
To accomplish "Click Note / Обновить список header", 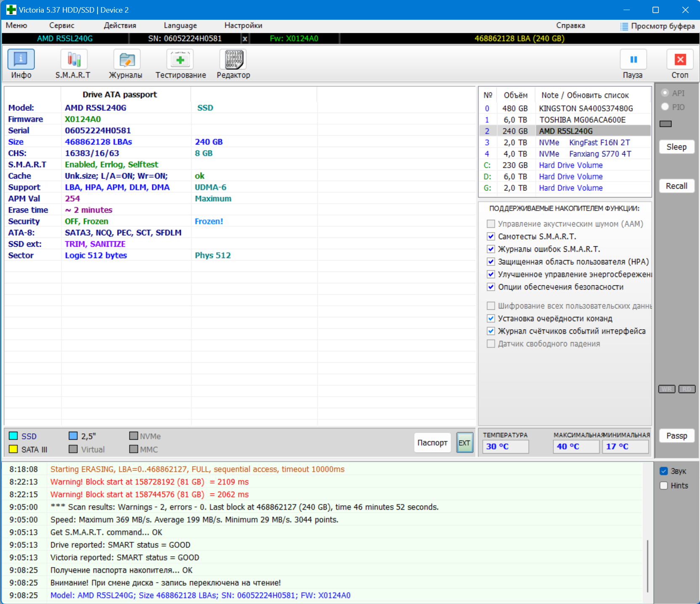I will point(585,95).
